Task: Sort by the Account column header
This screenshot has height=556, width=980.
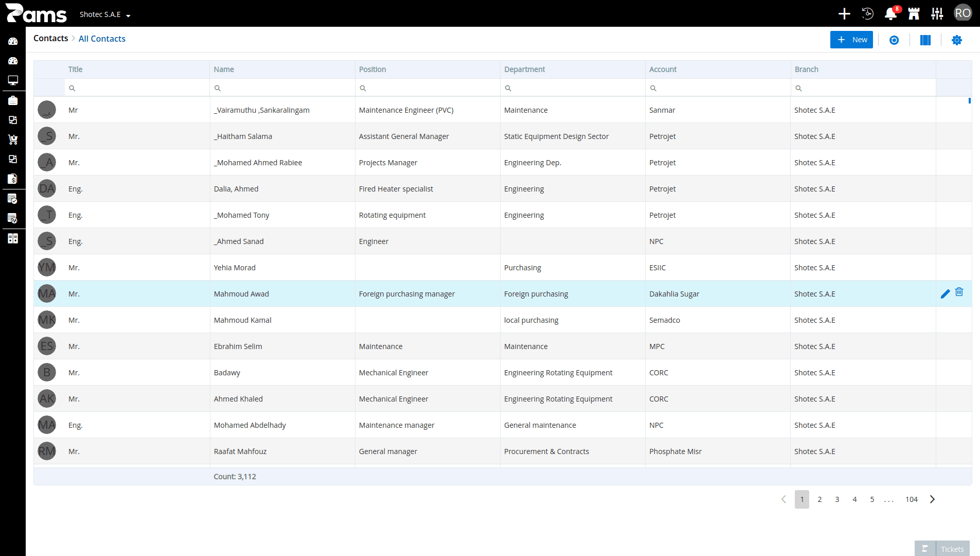Action: pyautogui.click(x=718, y=69)
